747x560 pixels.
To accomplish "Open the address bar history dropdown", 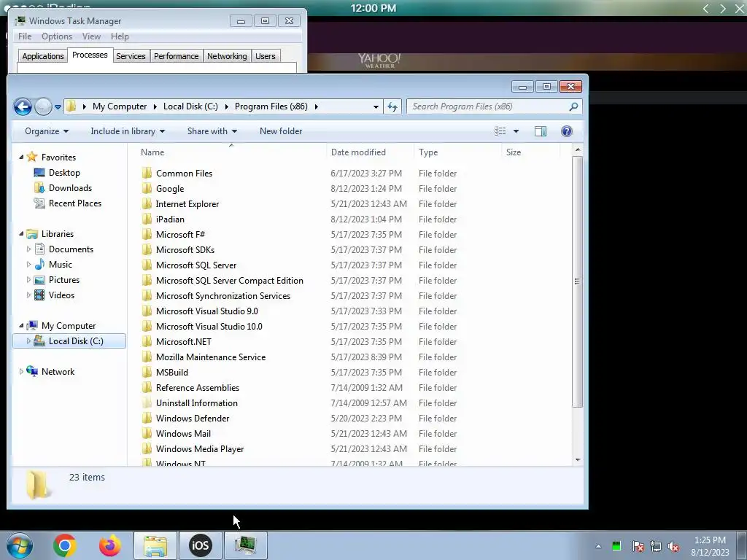I will tap(376, 106).
